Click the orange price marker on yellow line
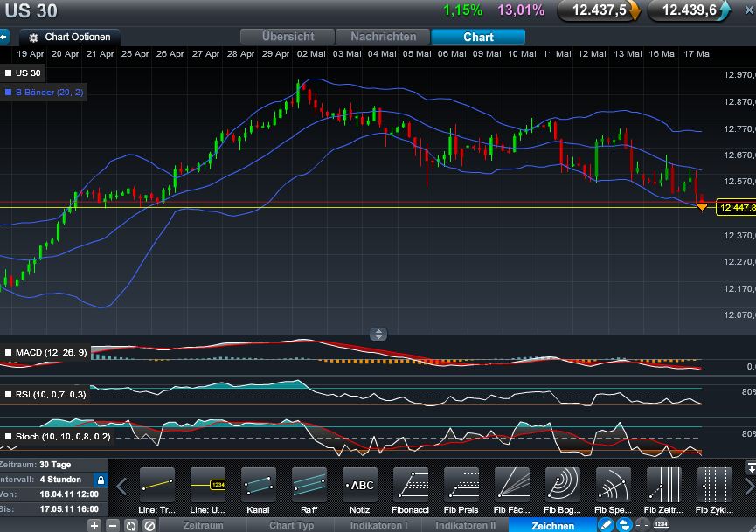 coord(702,207)
